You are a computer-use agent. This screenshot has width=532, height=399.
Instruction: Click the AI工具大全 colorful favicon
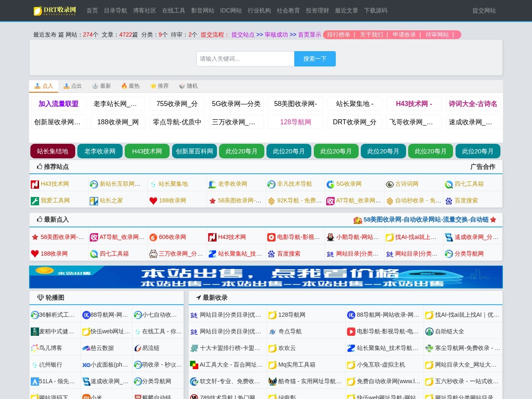tap(194, 365)
